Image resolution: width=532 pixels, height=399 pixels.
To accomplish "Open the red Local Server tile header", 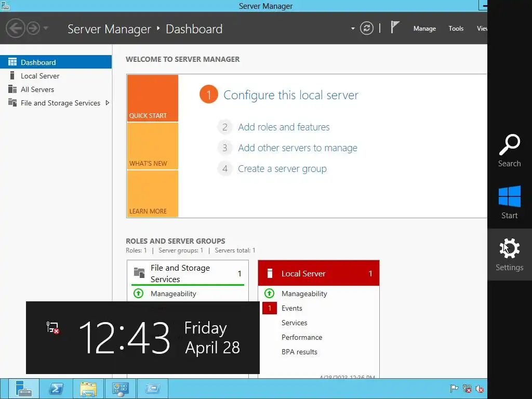I will pos(318,273).
